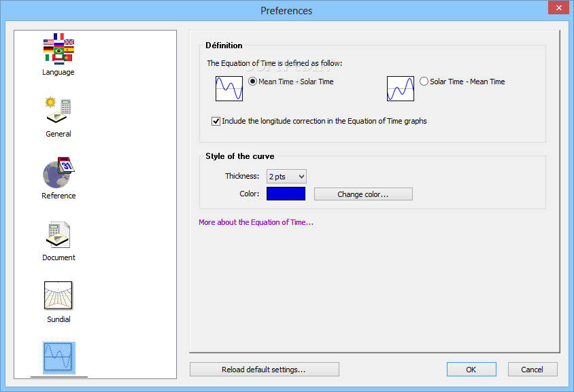Close the Preferences window
This screenshot has width=574, height=392.
click(558, 7)
